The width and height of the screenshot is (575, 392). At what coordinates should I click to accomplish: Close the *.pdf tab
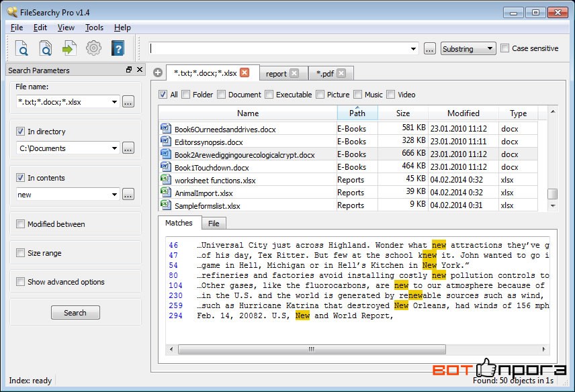point(341,73)
